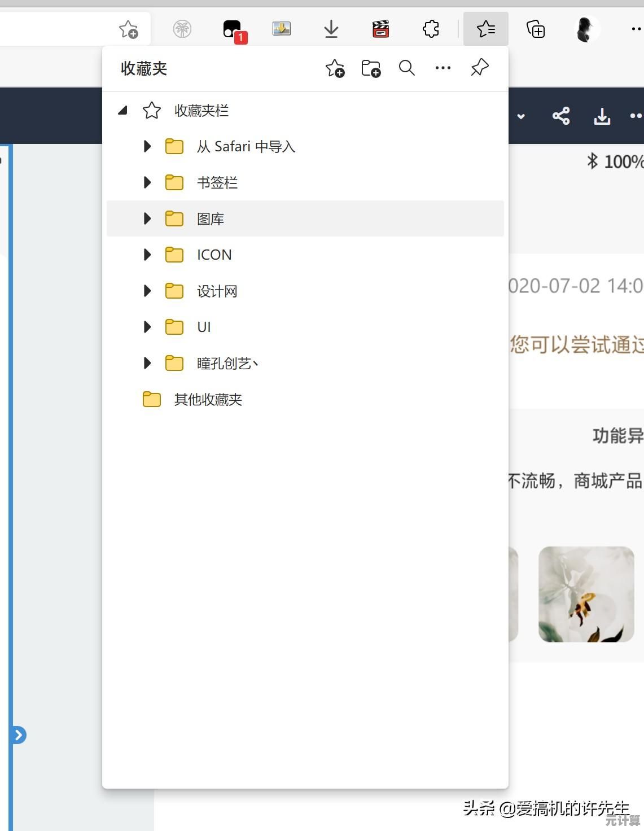The image size is (644, 831).
Task: Create a new favorites folder
Action: coord(371,69)
